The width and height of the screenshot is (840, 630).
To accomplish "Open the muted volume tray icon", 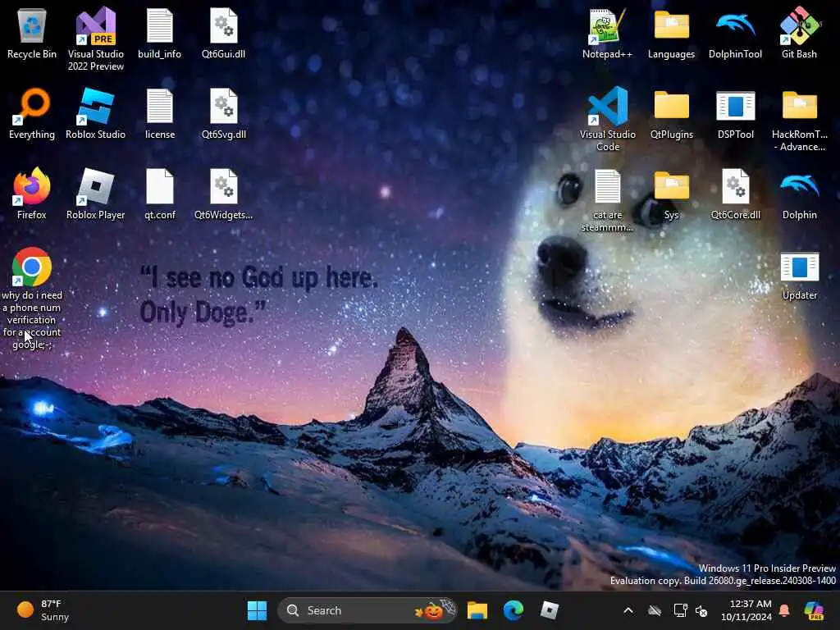I will [701, 610].
